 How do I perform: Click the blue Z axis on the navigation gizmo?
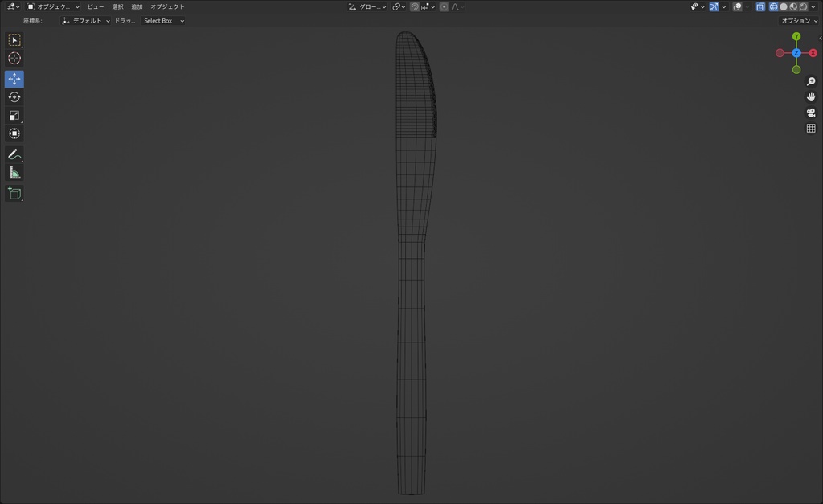796,53
